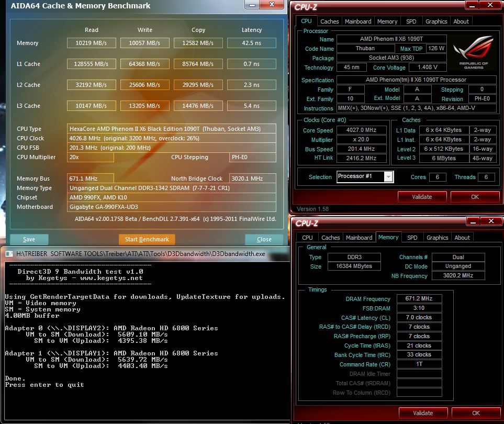Open Caches tab in lower CPU-Z window
The image size is (504, 424).
click(330, 238)
